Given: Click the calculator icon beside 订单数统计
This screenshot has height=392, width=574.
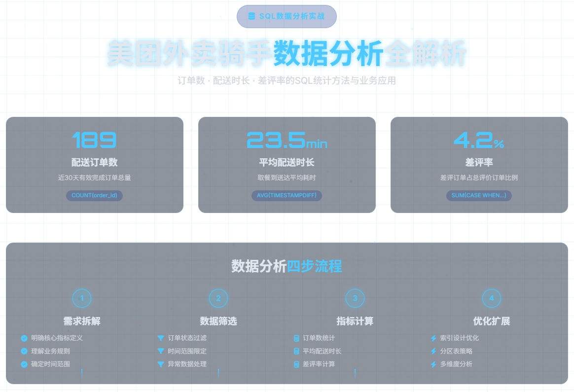Looking at the screenshot, I should (296, 338).
